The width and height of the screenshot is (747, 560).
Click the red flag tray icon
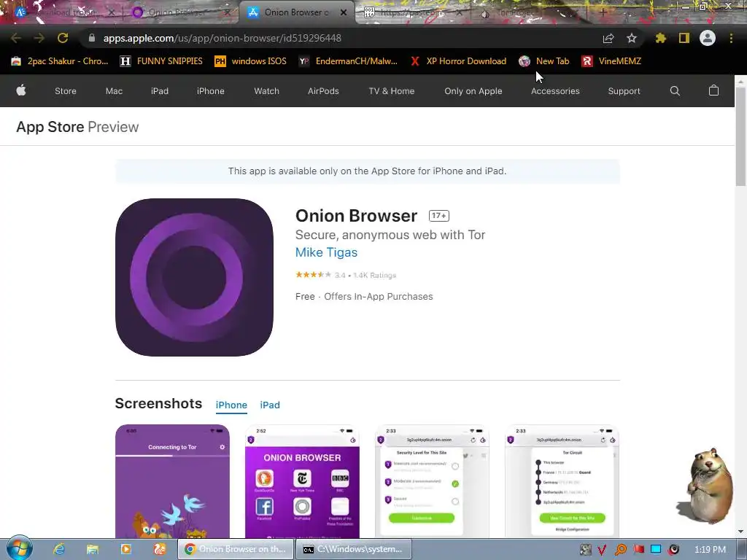(639, 550)
